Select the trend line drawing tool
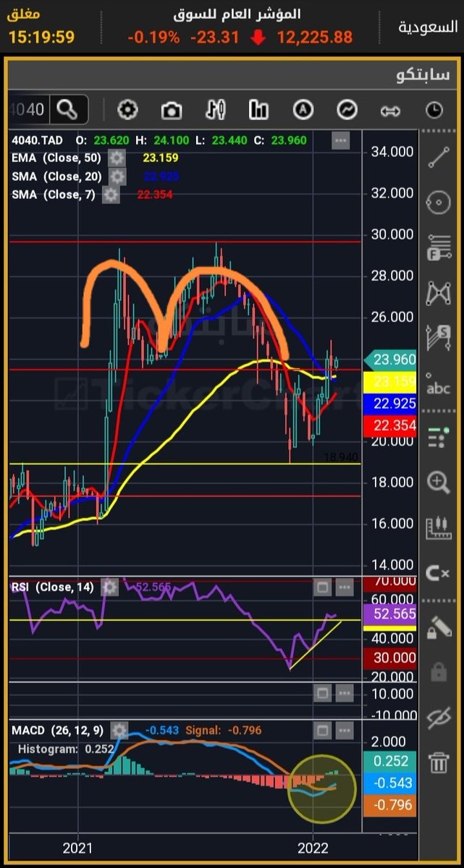The image size is (464, 868). click(439, 157)
